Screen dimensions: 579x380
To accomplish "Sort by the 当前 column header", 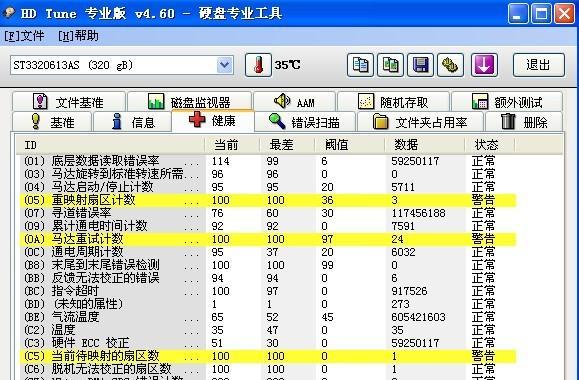I will (232, 145).
